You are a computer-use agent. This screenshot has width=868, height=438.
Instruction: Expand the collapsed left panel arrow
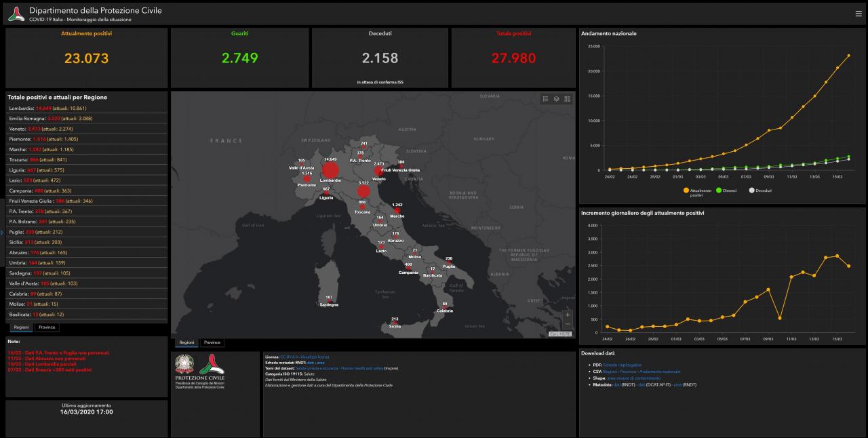point(2,233)
